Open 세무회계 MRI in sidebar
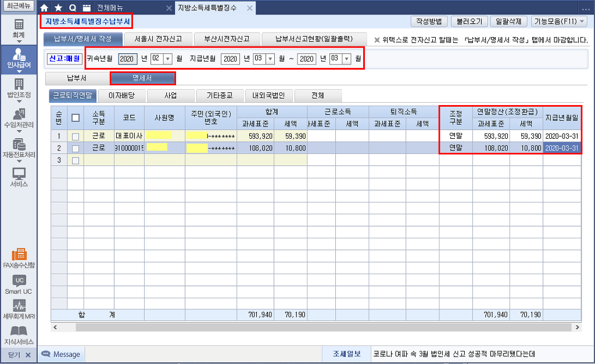Viewport: 595px width, 364px height. 19,309
